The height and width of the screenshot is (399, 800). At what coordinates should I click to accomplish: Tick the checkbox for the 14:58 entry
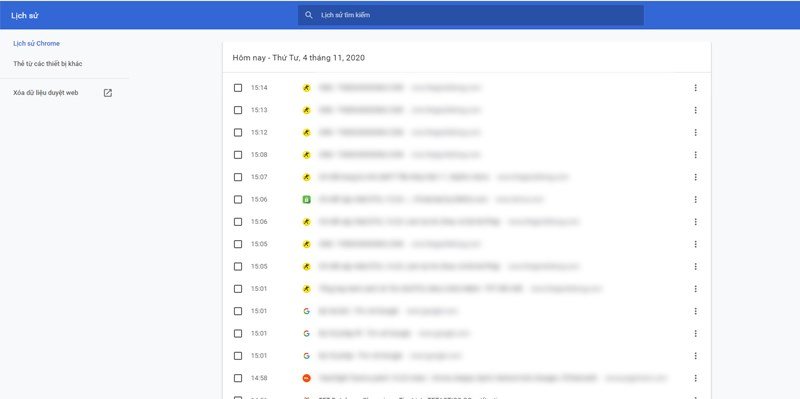pos(238,378)
